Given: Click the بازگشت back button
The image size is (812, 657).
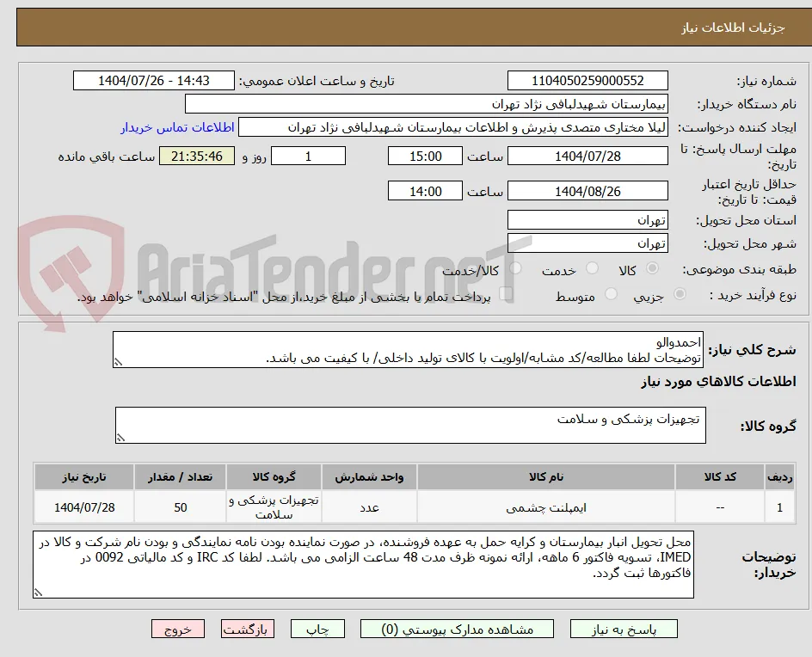Looking at the screenshot, I should 248,629.
